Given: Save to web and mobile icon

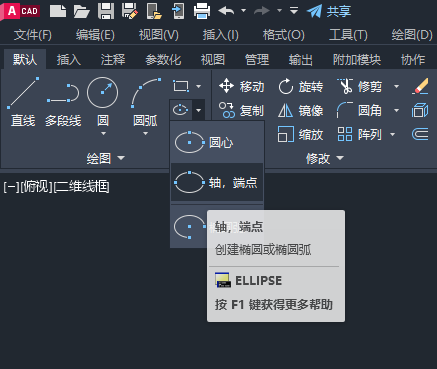Looking at the screenshot, I should coord(178,11).
